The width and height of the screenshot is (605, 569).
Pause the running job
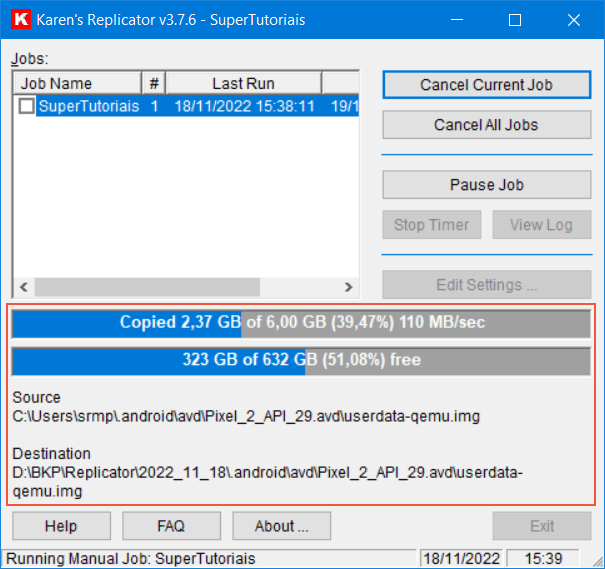point(486,185)
